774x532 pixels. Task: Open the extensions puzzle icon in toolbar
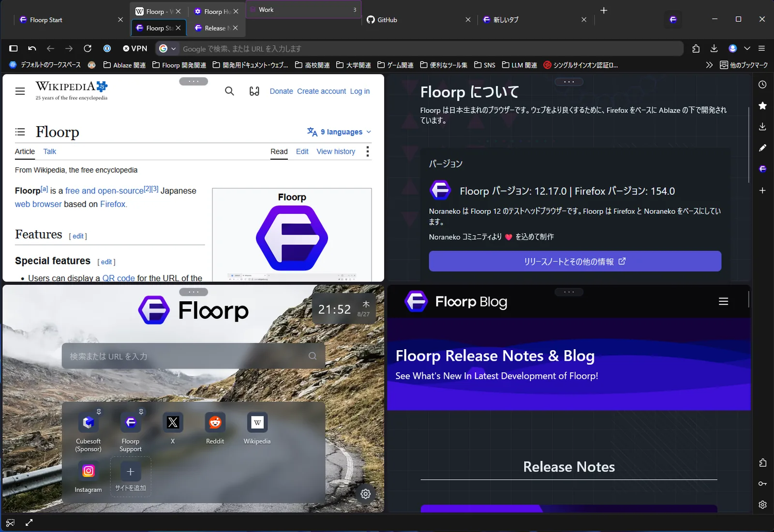696,48
